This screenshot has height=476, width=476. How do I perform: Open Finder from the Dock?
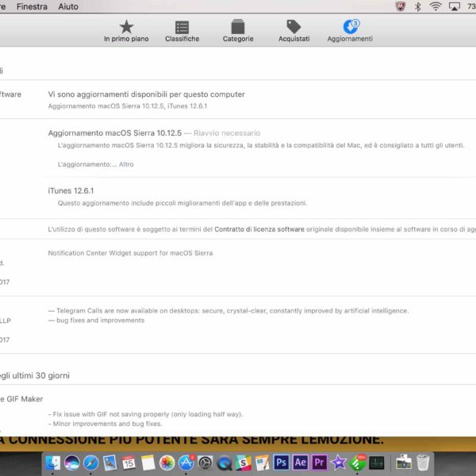click(x=53, y=463)
